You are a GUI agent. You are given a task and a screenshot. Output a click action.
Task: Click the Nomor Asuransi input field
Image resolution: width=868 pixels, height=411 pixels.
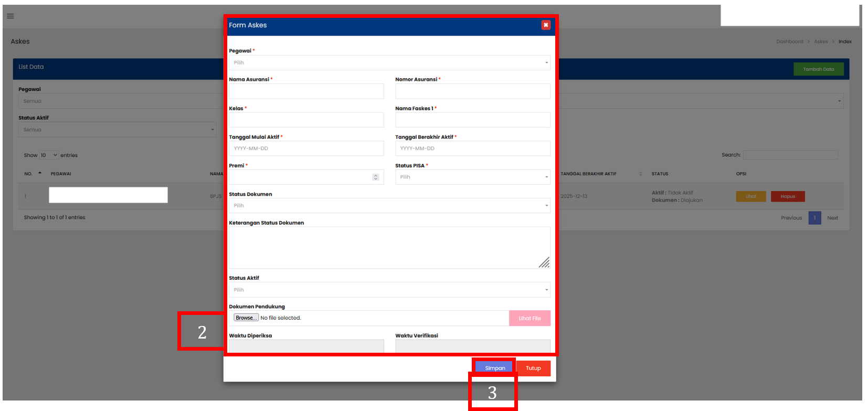pyautogui.click(x=472, y=91)
